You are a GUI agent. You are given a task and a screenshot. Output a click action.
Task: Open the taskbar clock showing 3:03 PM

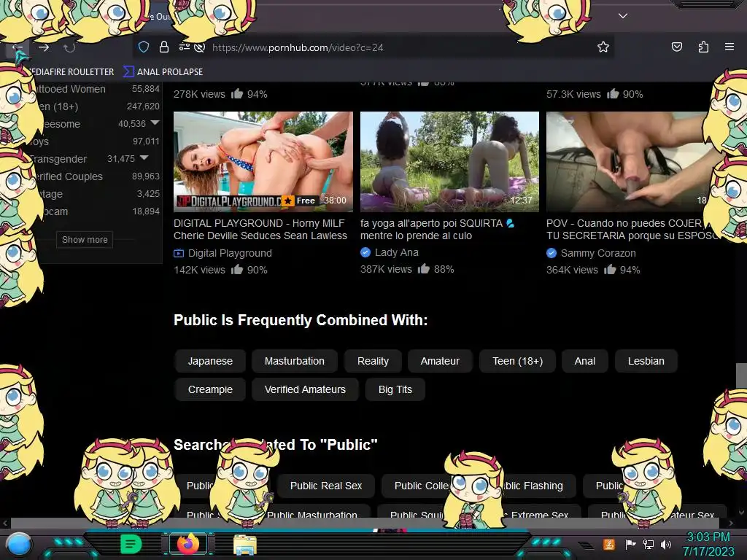click(x=708, y=544)
